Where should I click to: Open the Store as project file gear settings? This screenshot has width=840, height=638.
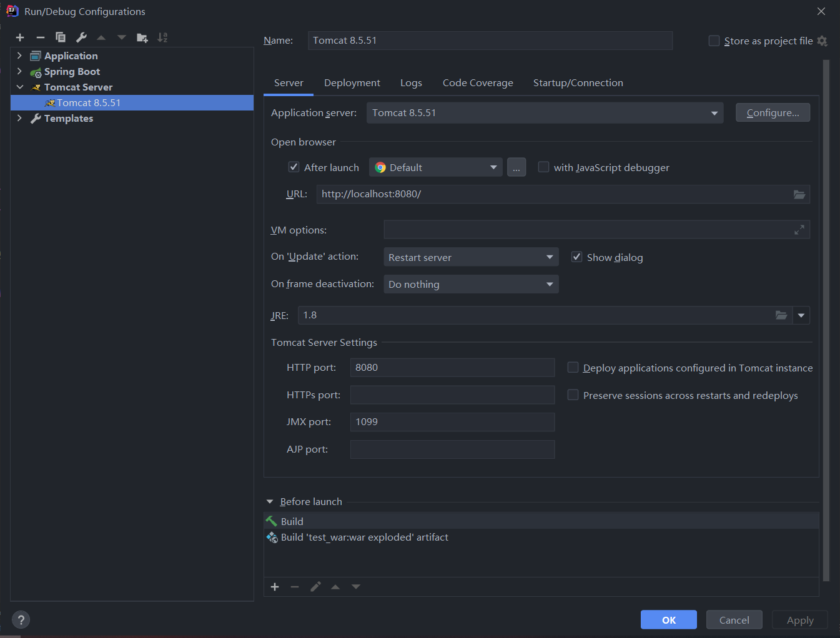(823, 41)
